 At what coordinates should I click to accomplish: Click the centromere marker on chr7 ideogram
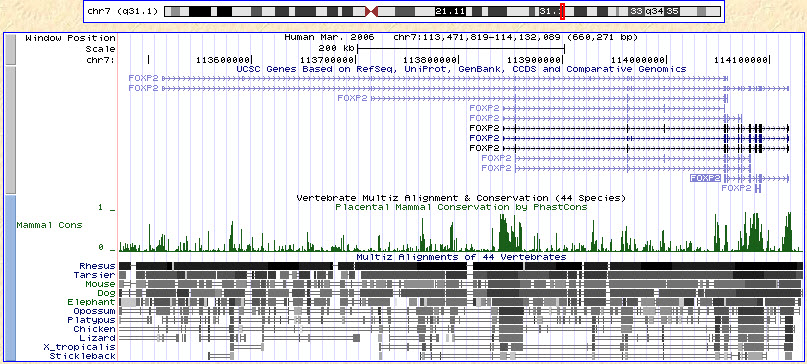tap(372, 11)
